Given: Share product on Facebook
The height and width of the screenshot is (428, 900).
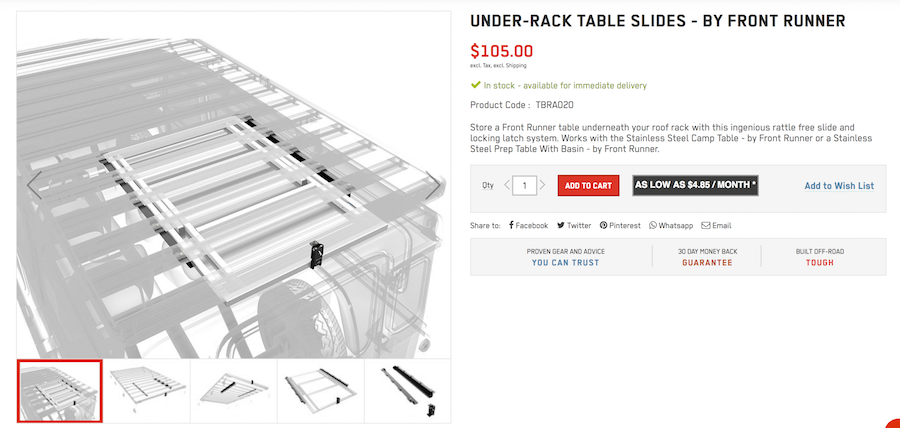Looking at the screenshot, I should click(x=528, y=226).
